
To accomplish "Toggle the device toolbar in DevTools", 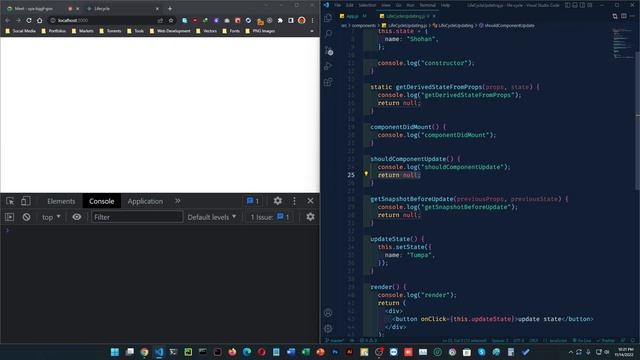I will tap(25, 201).
